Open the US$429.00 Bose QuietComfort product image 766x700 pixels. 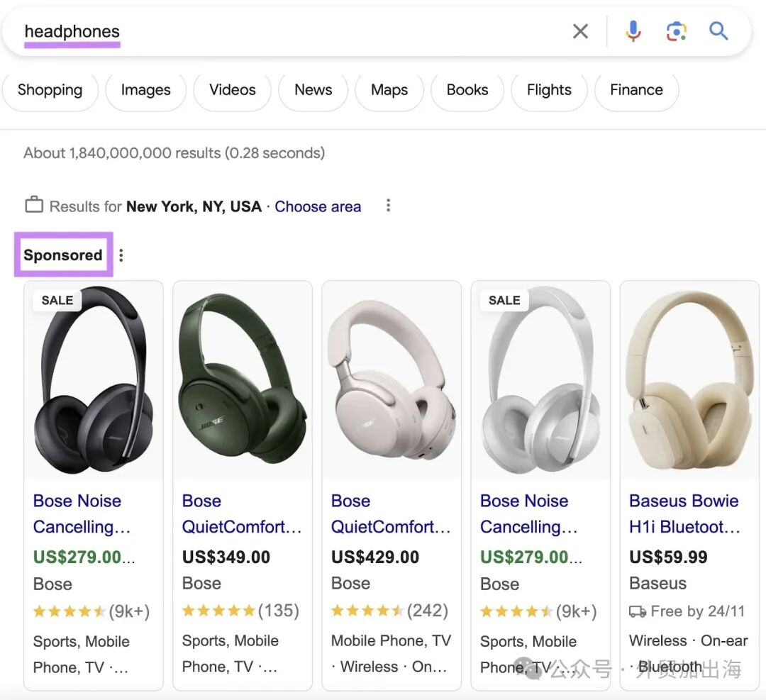(392, 380)
